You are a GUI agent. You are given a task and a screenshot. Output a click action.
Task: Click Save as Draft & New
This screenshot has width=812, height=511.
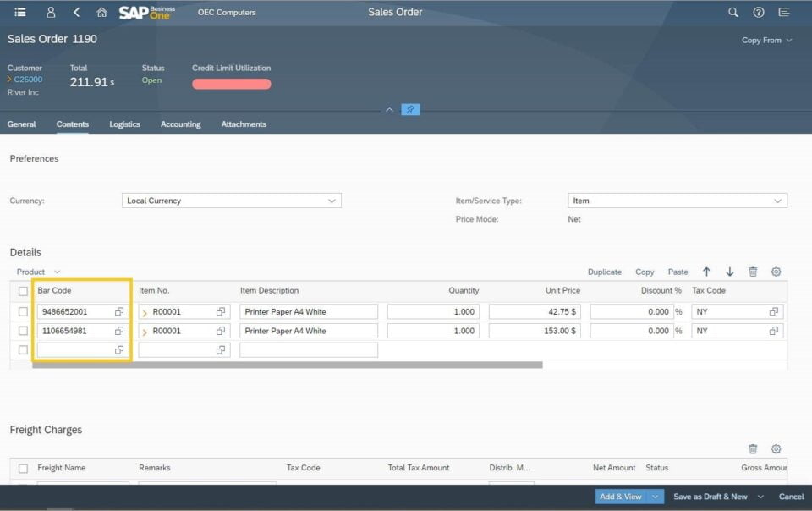tap(710, 497)
